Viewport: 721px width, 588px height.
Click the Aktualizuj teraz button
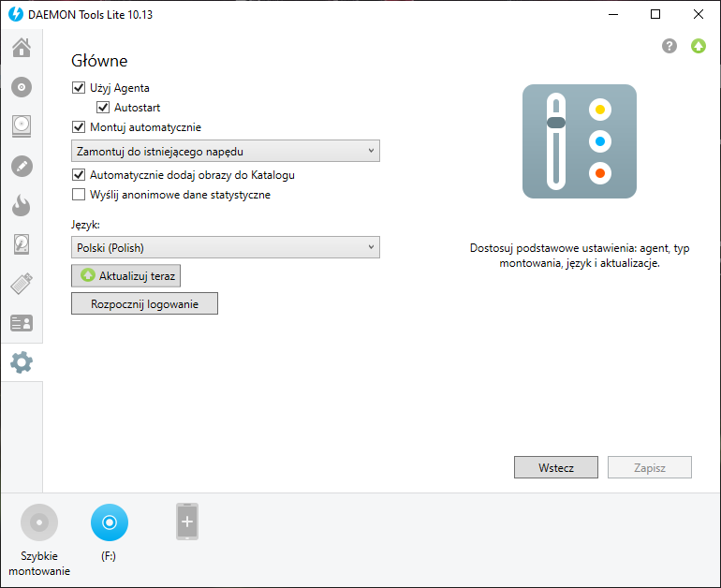click(x=126, y=276)
